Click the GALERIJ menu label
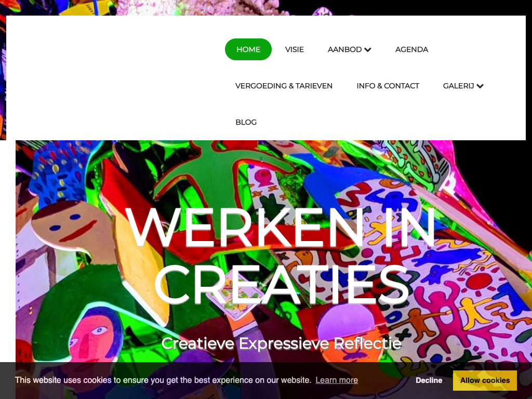The width and height of the screenshot is (532, 399). coord(458,86)
